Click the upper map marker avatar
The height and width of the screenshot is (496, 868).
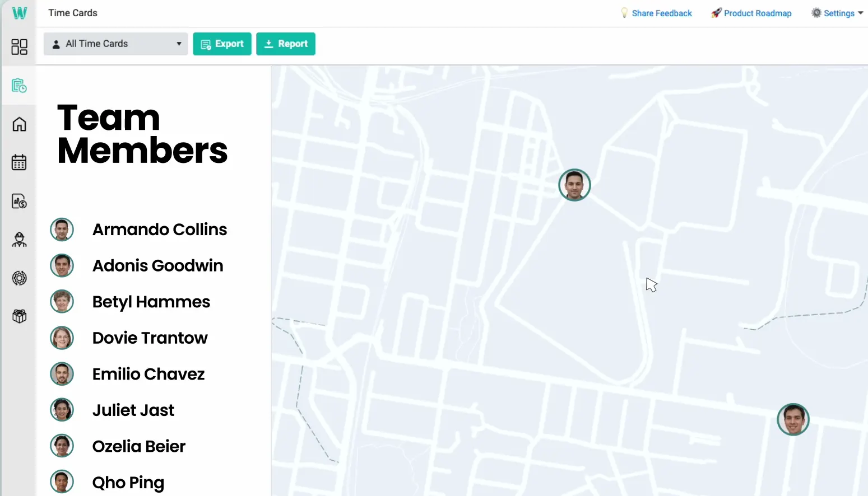pyautogui.click(x=574, y=185)
